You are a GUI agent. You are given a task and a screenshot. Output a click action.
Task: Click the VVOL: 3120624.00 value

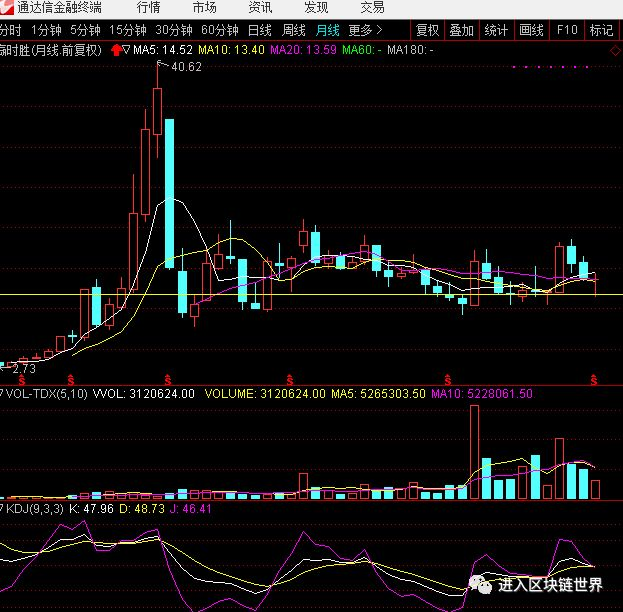coord(144,394)
